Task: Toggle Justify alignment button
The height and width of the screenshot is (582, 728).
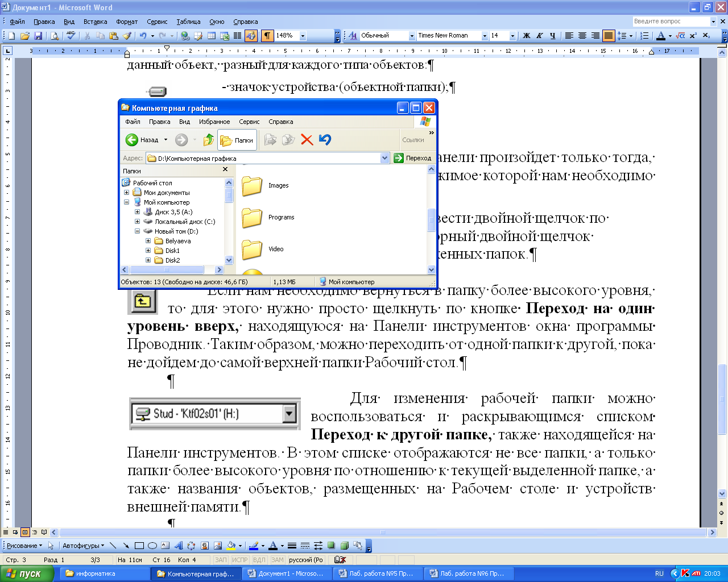Action: point(609,36)
